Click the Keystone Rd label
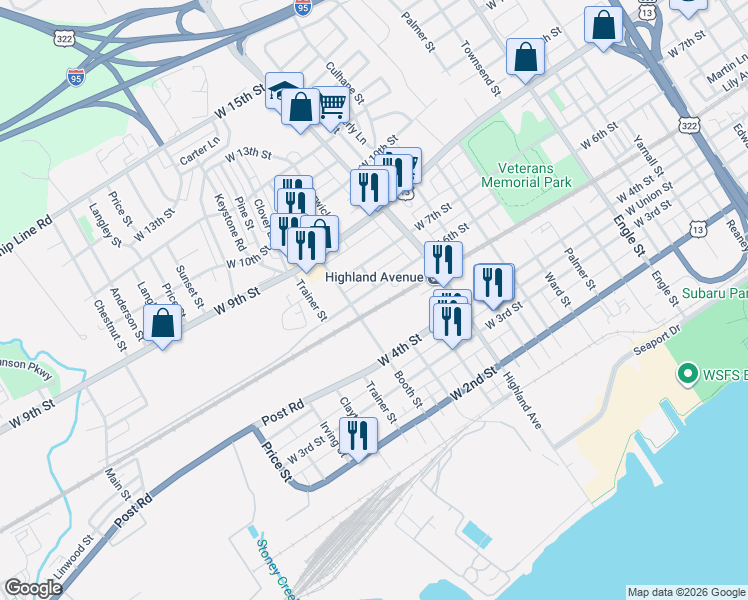The image size is (748, 600). tap(230, 222)
